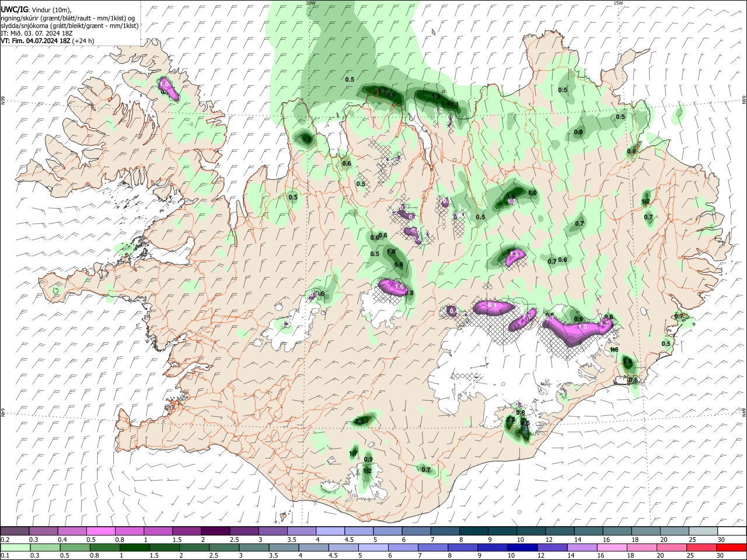The image size is (747, 560).
Task: Click the white swatch ending the snow scale
Action: 731,531
